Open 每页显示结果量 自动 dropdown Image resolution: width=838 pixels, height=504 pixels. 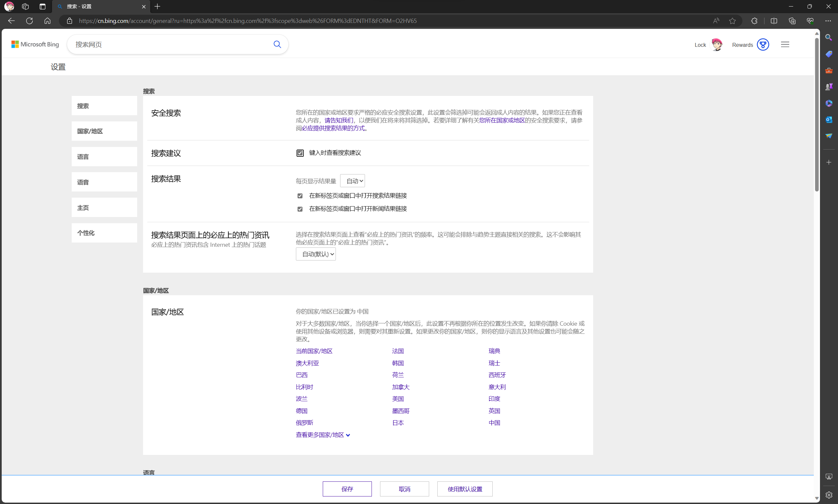(352, 181)
